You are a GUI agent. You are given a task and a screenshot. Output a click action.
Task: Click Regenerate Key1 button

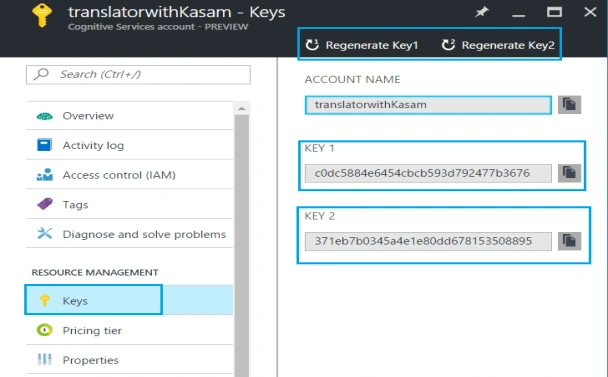(x=362, y=45)
